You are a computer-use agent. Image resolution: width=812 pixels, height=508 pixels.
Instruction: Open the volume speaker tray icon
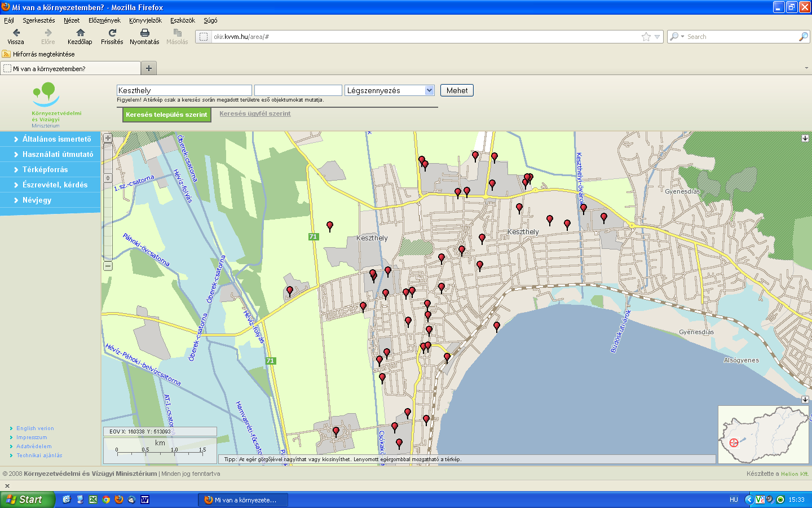770,500
